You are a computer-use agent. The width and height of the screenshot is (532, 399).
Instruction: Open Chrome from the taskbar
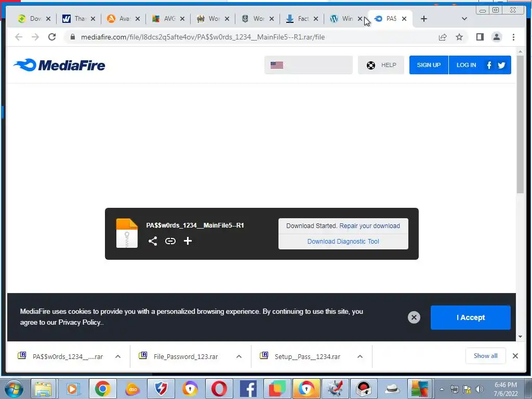pyautogui.click(x=102, y=389)
